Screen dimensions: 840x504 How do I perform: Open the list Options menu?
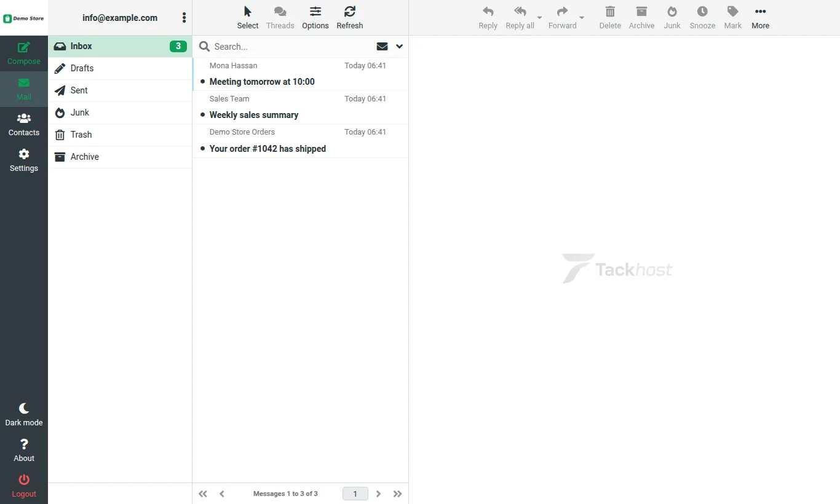(315, 18)
